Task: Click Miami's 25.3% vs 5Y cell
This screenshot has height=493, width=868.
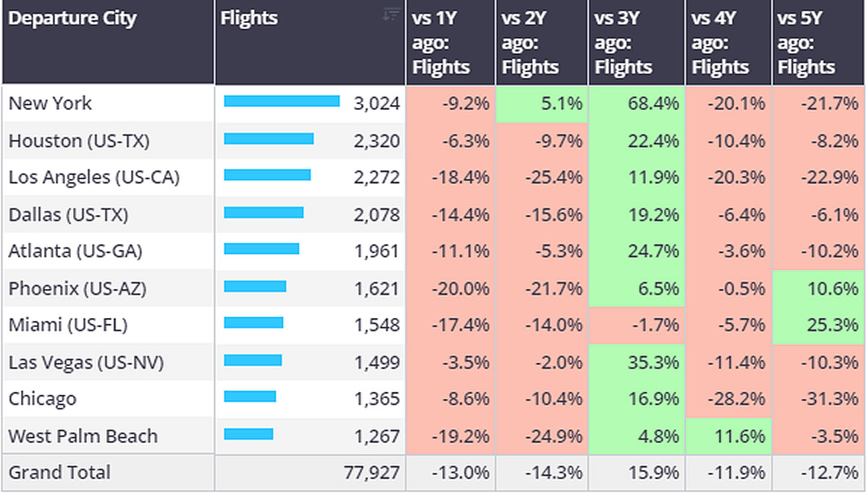Action: (819, 325)
